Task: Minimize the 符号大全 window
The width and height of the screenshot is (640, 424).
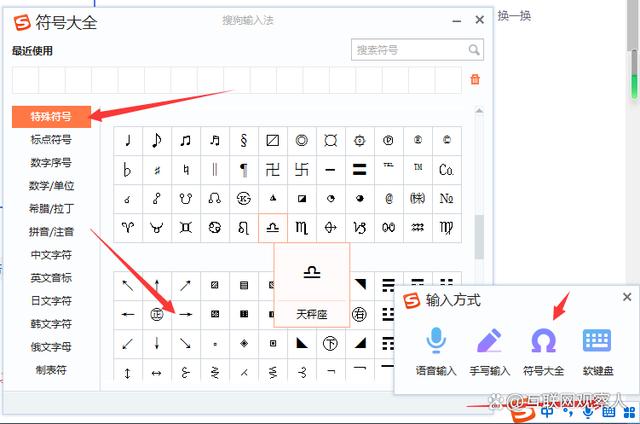Action: click(457, 20)
